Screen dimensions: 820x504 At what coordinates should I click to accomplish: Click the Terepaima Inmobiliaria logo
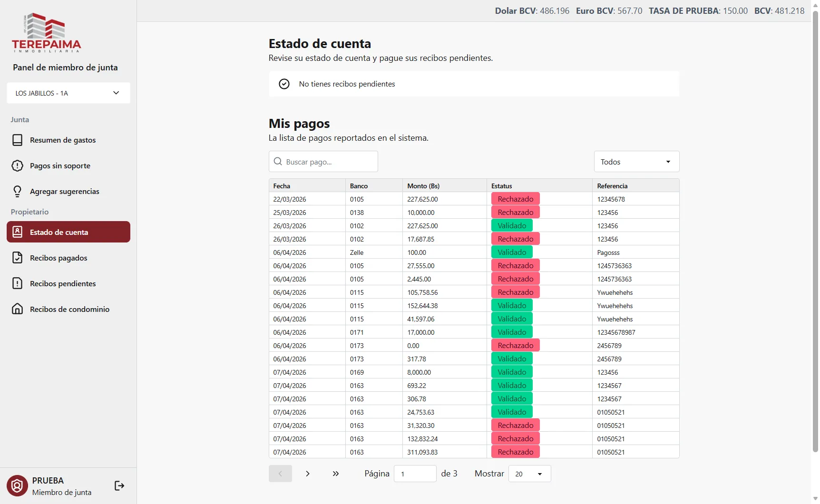pos(46,33)
